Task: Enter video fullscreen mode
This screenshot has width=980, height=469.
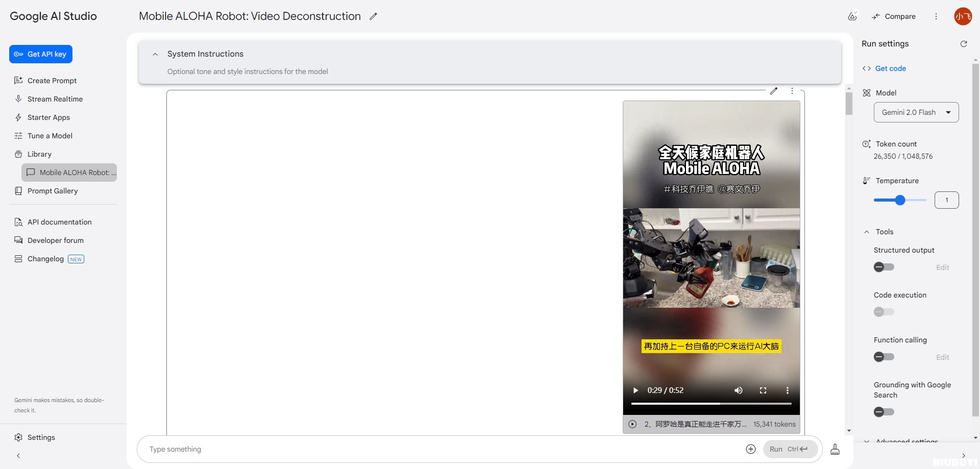Action: pyautogui.click(x=763, y=390)
